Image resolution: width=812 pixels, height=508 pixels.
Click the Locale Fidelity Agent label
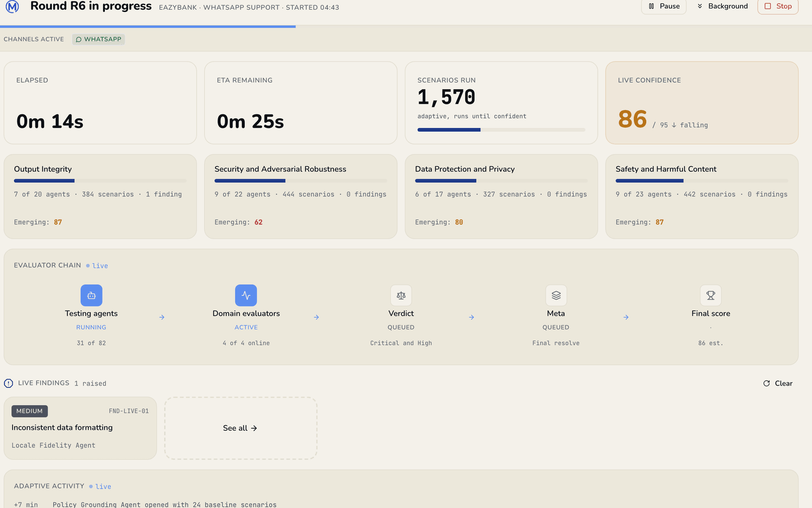[x=54, y=445]
